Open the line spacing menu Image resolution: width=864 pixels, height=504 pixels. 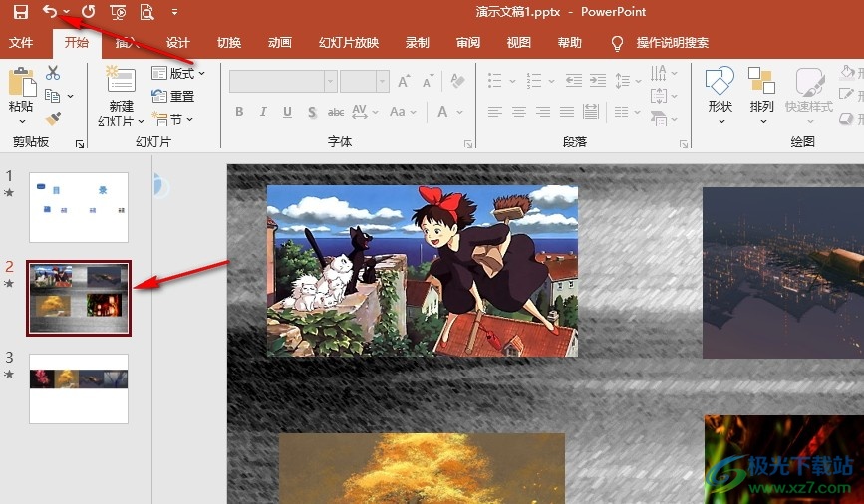pos(628,81)
